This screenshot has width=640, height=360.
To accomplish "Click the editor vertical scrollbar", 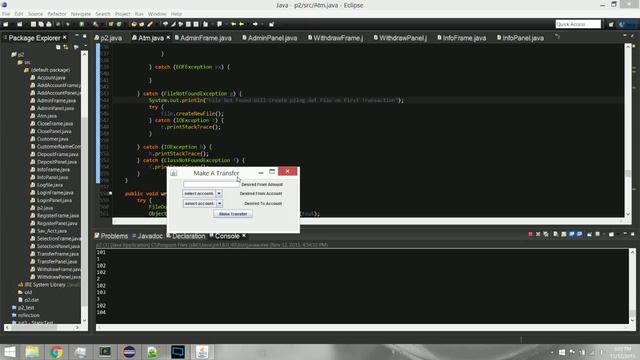I will point(628,131).
